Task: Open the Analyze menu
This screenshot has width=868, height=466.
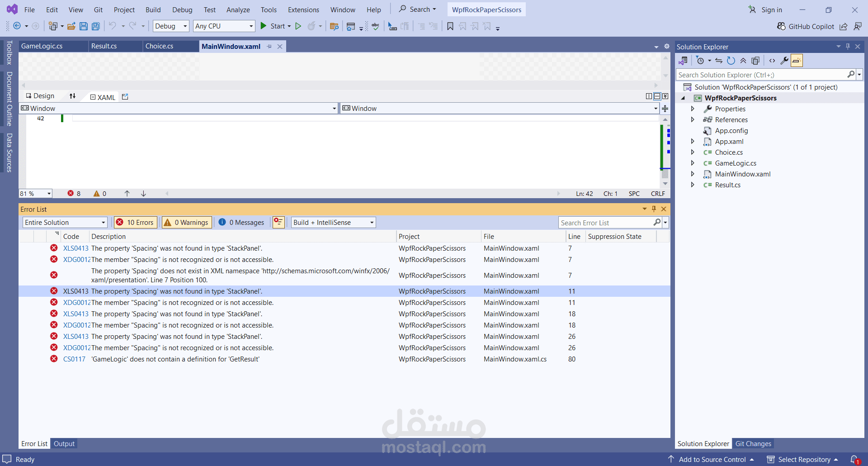Action: click(x=238, y=10)
